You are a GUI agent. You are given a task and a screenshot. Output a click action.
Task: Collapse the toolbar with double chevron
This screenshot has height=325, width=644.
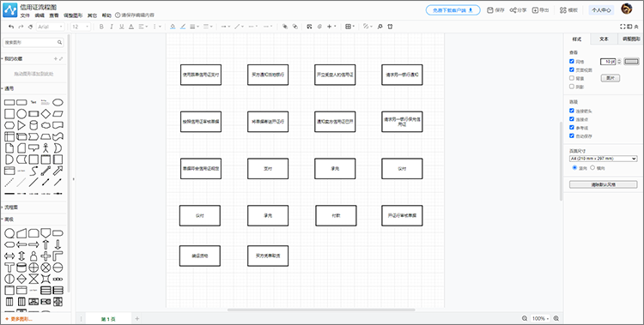[x=636, y=27]
